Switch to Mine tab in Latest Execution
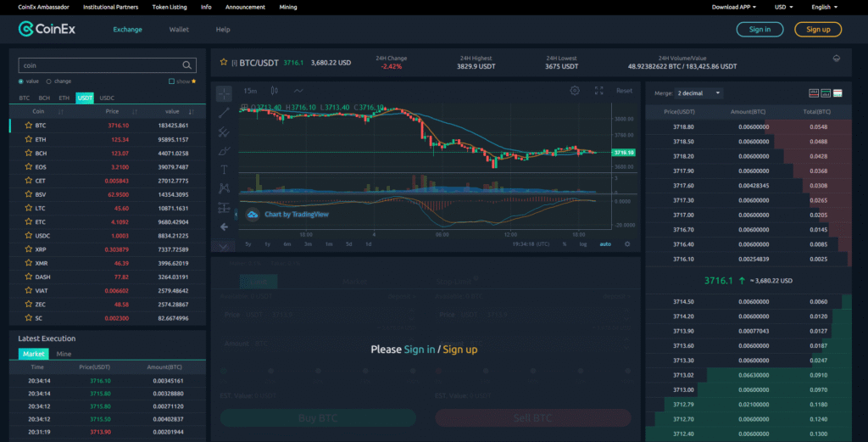This screenshot has width=868, height=442. pos(64,354)
